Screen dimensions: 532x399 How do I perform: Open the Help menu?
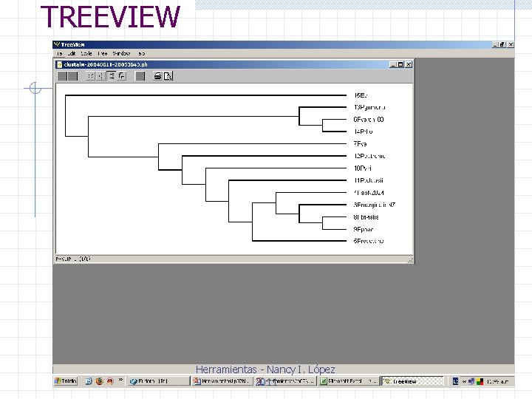point(141,54)
